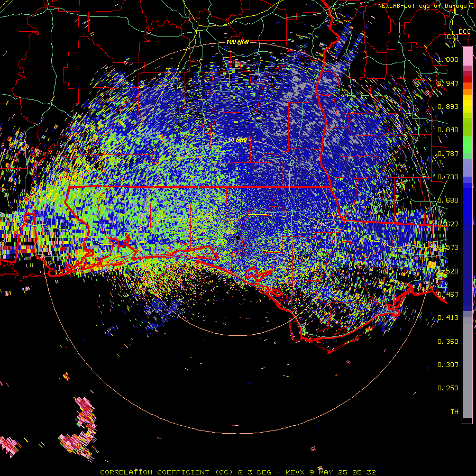Pick the pink segment of the color bar

[467, 56]
